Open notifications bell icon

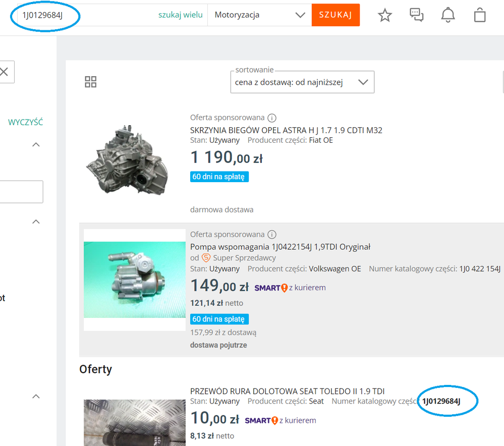coord(448,15)
